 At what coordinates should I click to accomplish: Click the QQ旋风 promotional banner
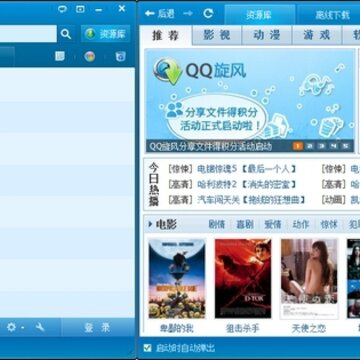click(x=250, y=101)
